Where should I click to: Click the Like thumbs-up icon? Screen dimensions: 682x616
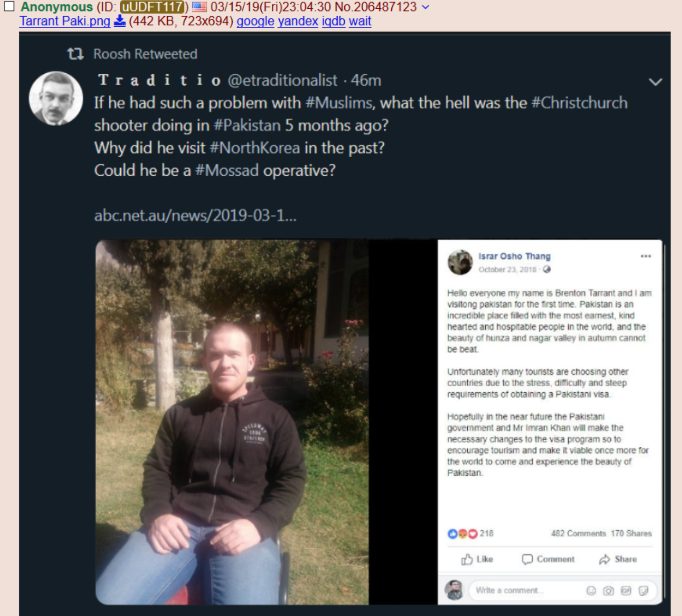[467, 559]
